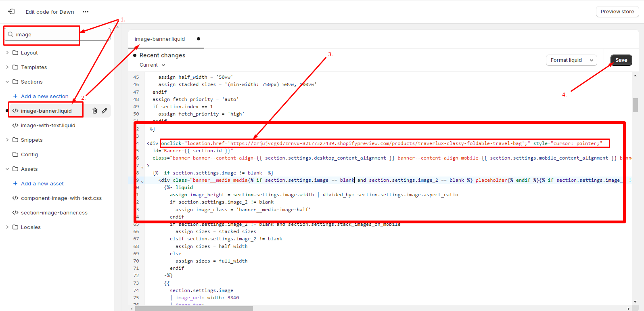
Task: Click code file icon for component-image-with-text.css
Action: click(x=15, y=198)
